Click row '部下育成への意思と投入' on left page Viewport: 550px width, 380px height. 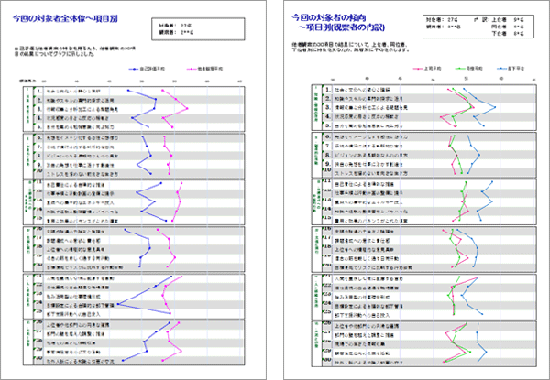tap(73, 314)
